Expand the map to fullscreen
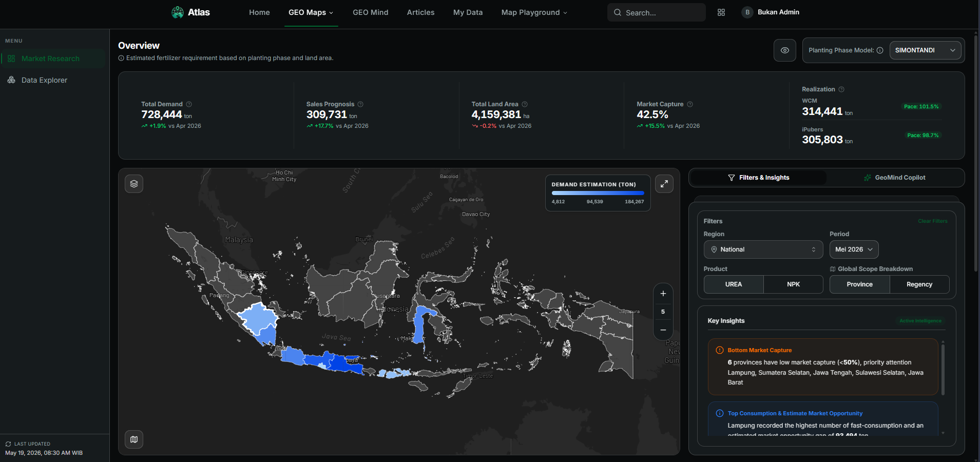This screenshot has height=462, width=980. [x=664, y=184]
